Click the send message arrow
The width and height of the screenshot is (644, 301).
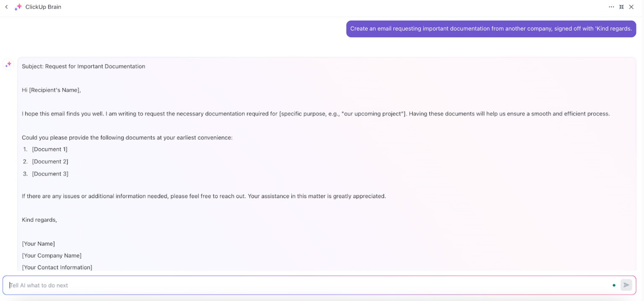pos(626,285)
